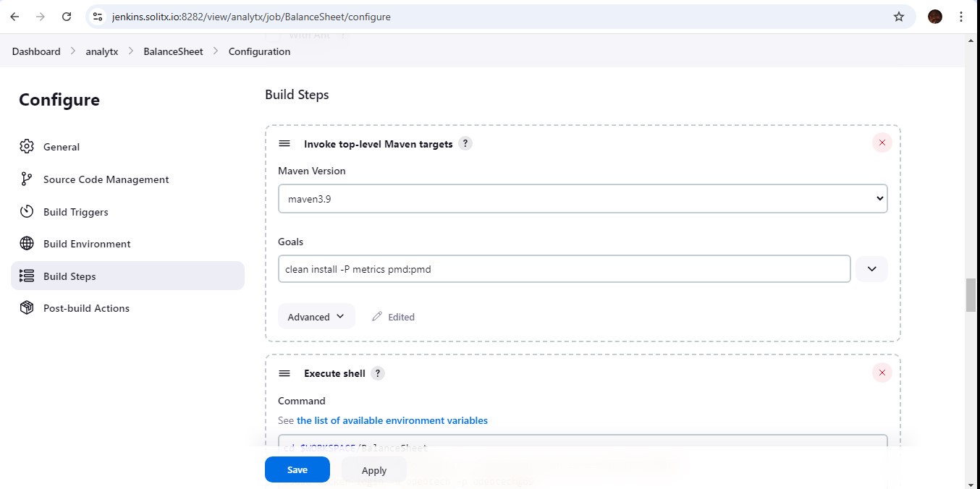Open the Maven Version dropdown
The width and height of the screenshot is (980, 489).
click(582, 198)
